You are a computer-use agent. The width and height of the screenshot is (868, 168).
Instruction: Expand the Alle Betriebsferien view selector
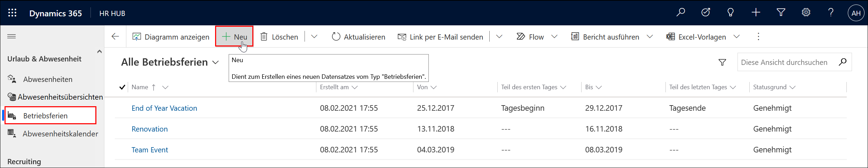click(170, 62)
